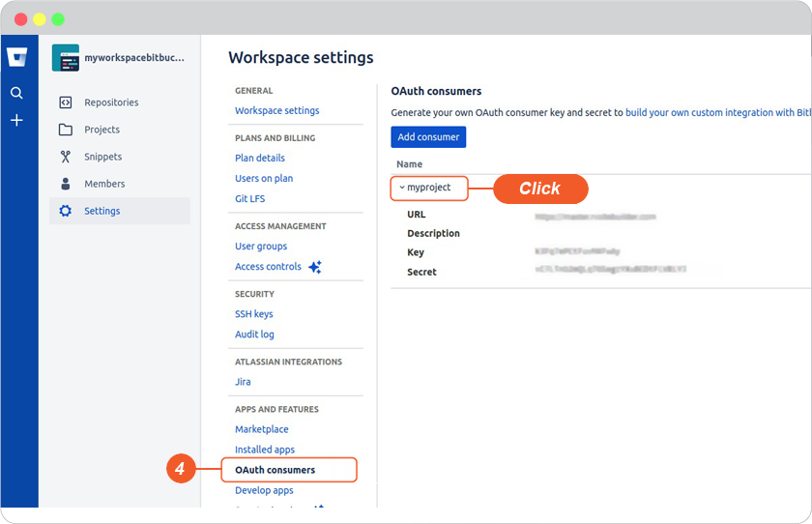812x524 pixels.
Task: Open Git LFS settings link
Action: (250, 198)
